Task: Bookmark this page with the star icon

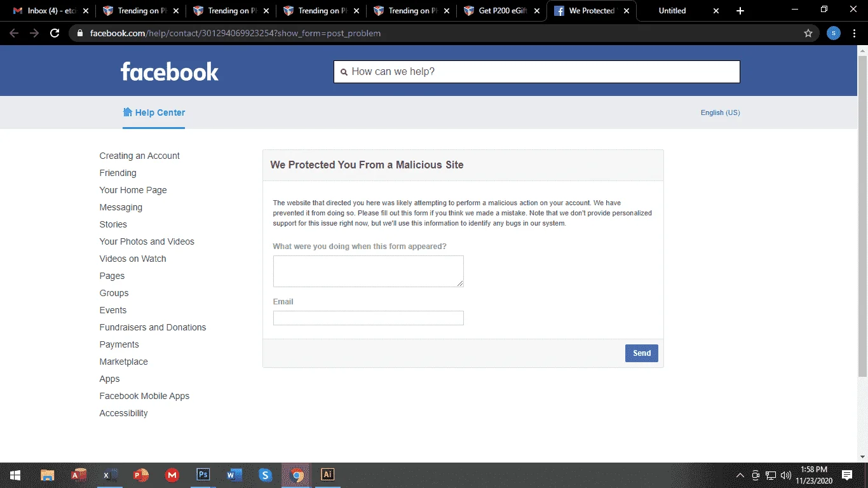Action: coord(808,33)
